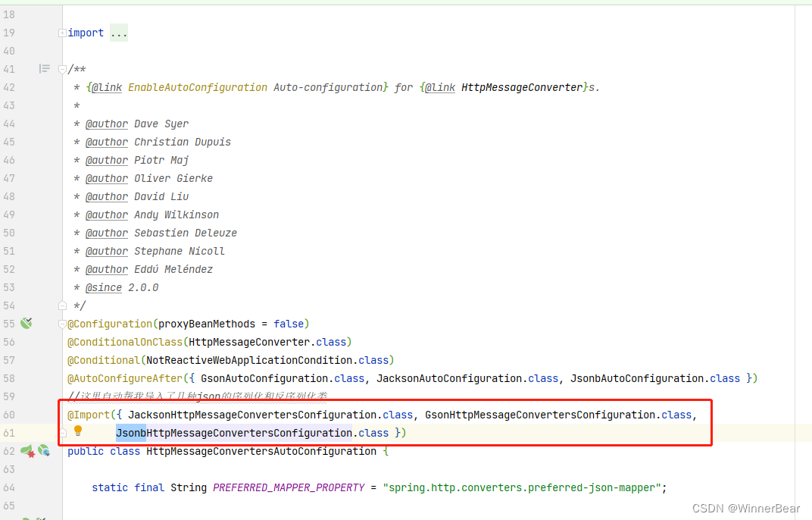The width and height of the screenshot is (812, 520).
Task: Click the Spring leaf with red star icon
Action: (28, 451)
